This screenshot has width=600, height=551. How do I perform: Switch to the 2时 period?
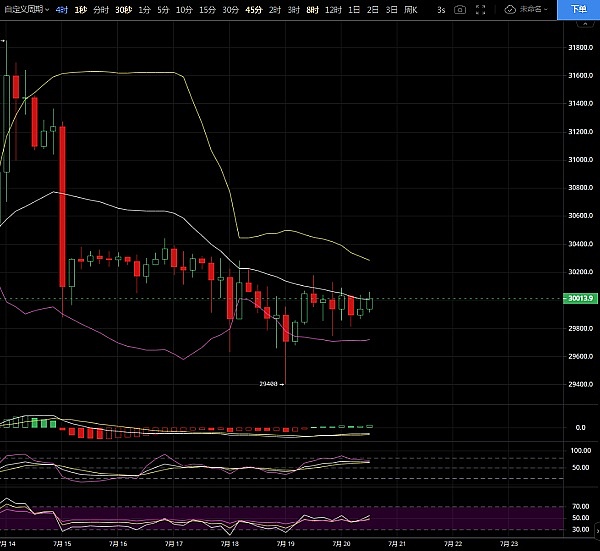point(274,9)
